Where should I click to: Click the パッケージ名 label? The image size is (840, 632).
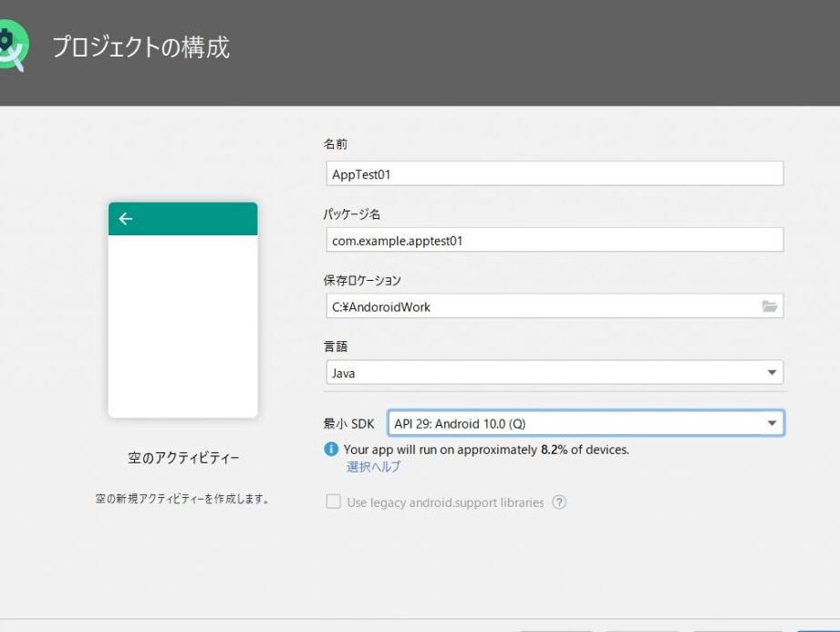pyautogui.click(x=352, y=214)
